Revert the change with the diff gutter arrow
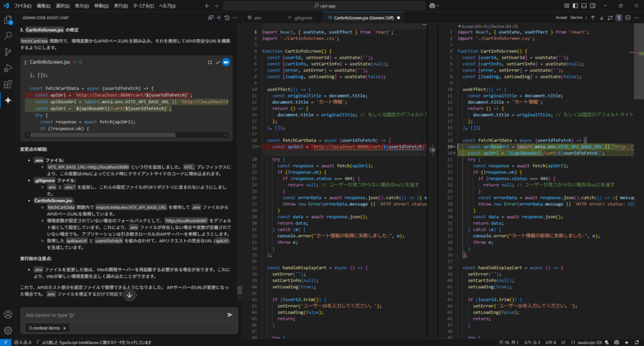Viewport: 644px width, 346px height. (x=432, y=150)
